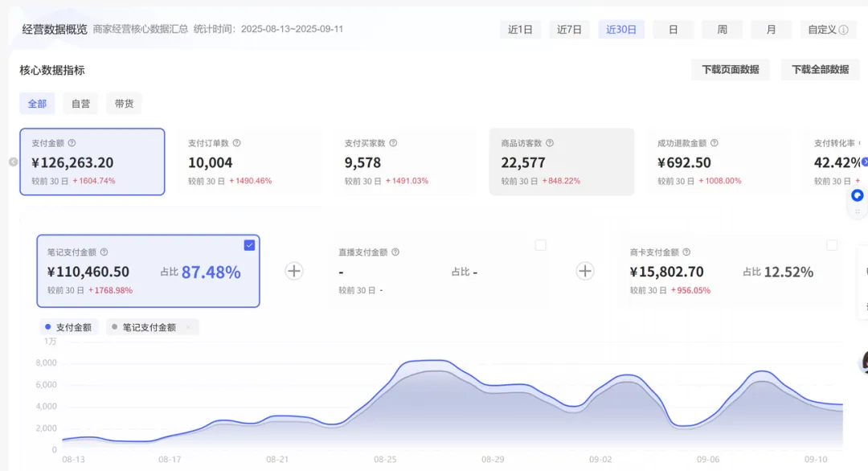Click the blue chat support floating icon
868x471 pixels.
(x=858, y=195)
